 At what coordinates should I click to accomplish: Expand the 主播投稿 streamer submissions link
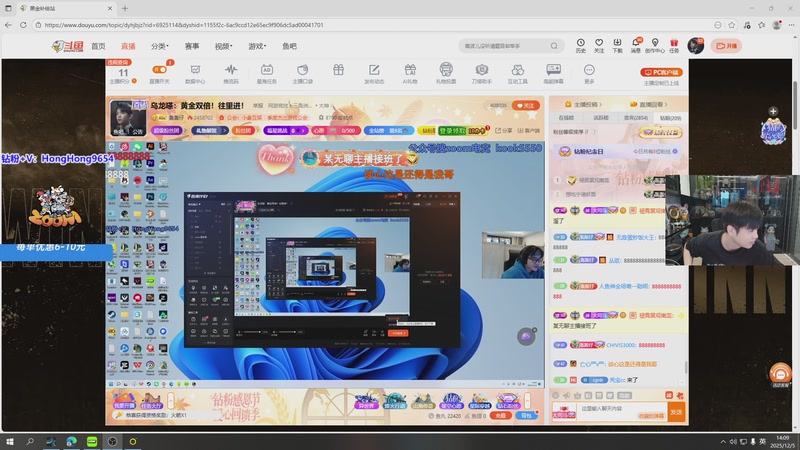coord(583,104)
